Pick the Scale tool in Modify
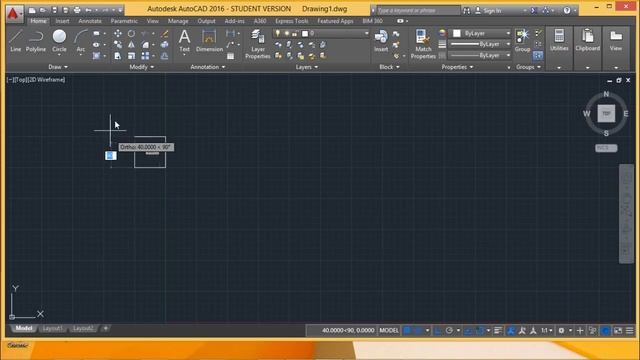This screenshot has width=640, height=360. (x=131, y=56)
